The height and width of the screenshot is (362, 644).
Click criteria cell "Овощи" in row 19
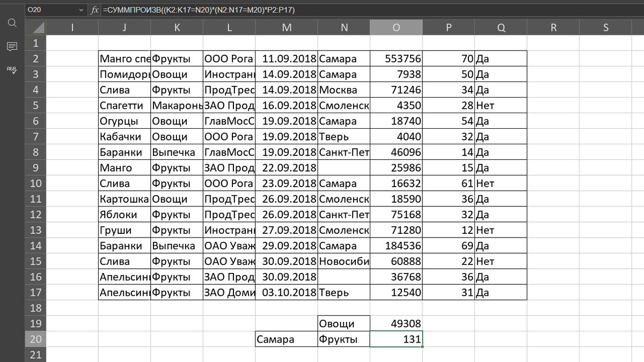[343, 323]
